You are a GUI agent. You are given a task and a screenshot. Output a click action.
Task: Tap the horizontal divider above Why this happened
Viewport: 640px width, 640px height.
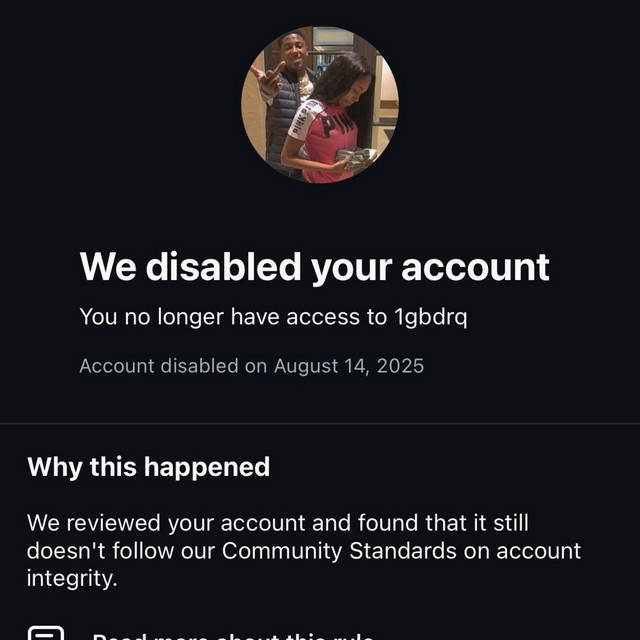pyautogui.click(x=320, y=424)
